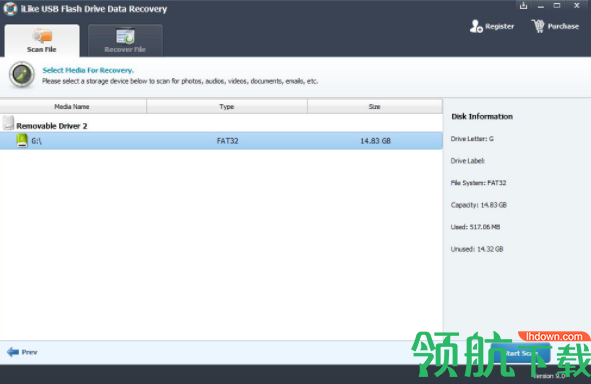The width and height of the screenshot is (591, 384).
Task: Maximize the application window
Action: click(557, 6)
